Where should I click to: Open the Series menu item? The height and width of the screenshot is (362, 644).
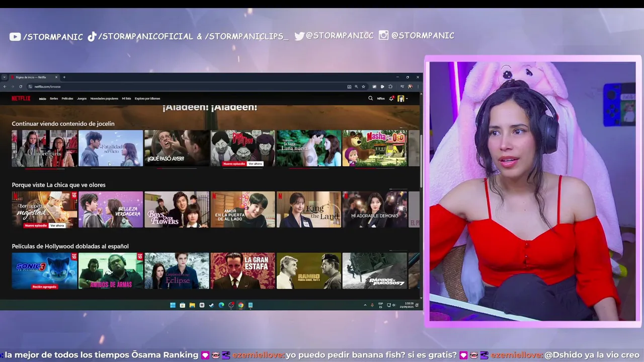tap(54, 99)
